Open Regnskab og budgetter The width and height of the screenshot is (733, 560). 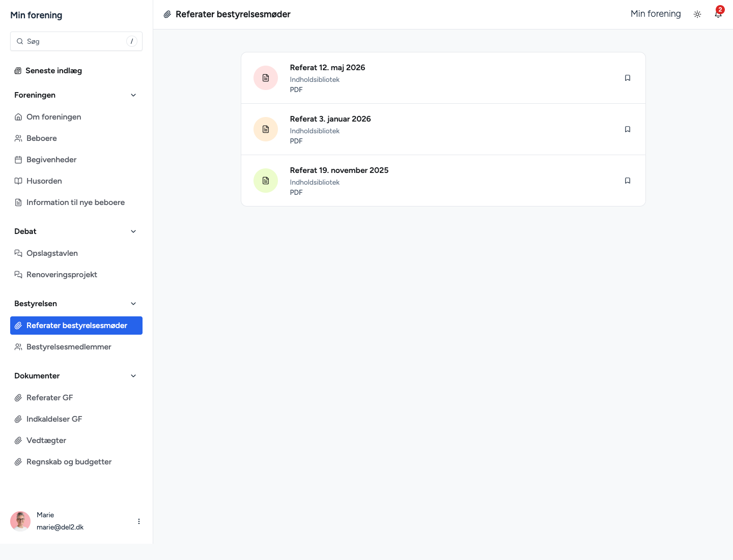click(76, 462)
